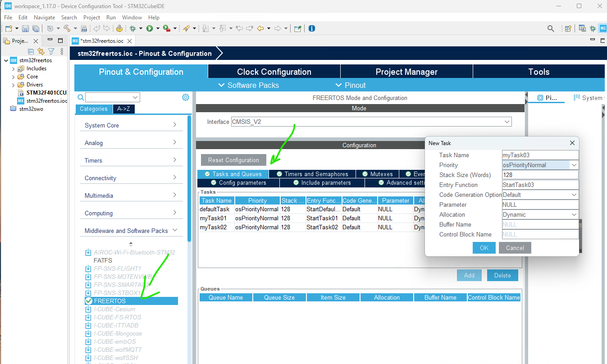
Task: Expand the System Core category
Action: tap(175, 125)
